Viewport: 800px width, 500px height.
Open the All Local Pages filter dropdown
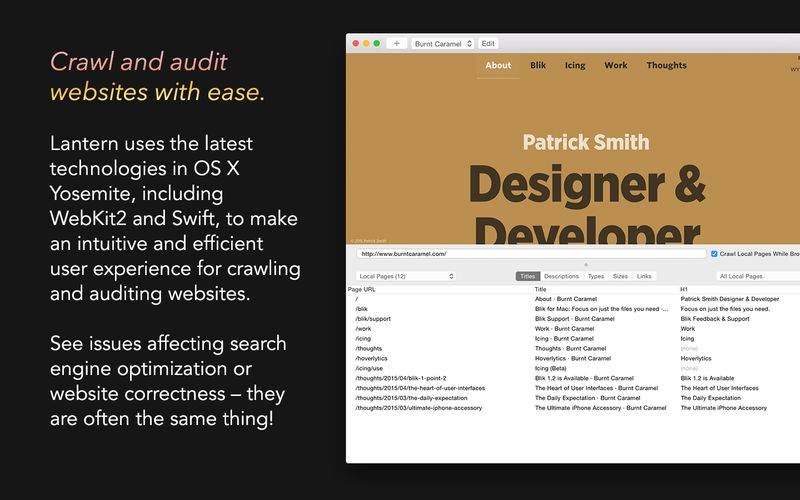[x=758, y=276]
